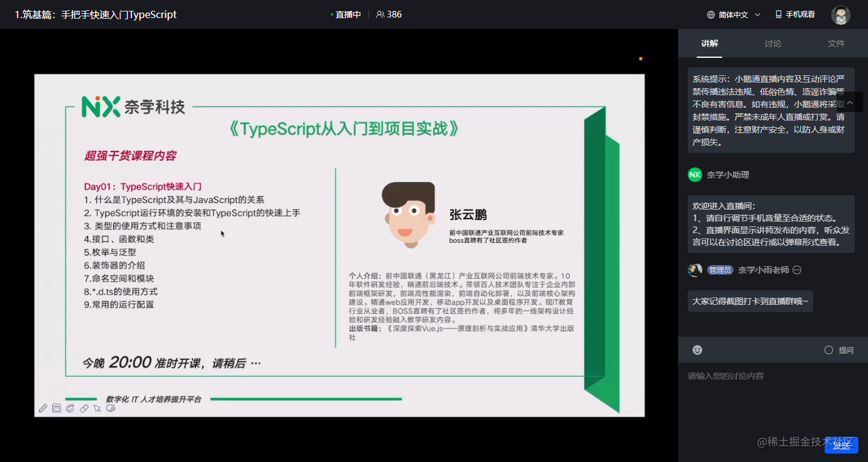Click the 奈学小助理 NX avatar
This screenshot has height=462, width=868.
tap(695, 175)
